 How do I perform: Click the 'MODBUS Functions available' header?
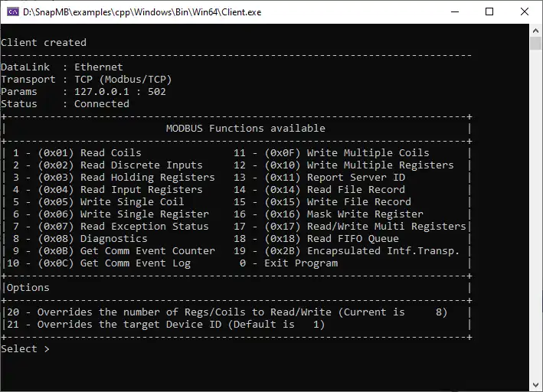click(x=245, y=129)
